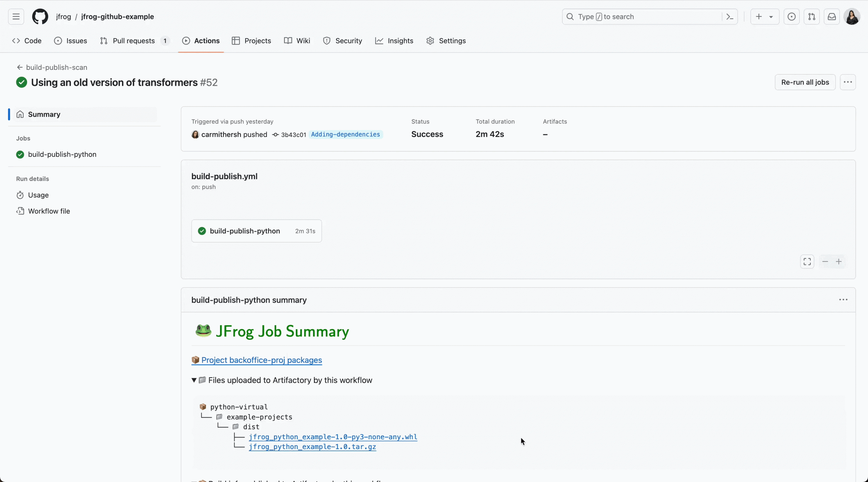
Task: Go to the Security tab
Action: point(342,41)
